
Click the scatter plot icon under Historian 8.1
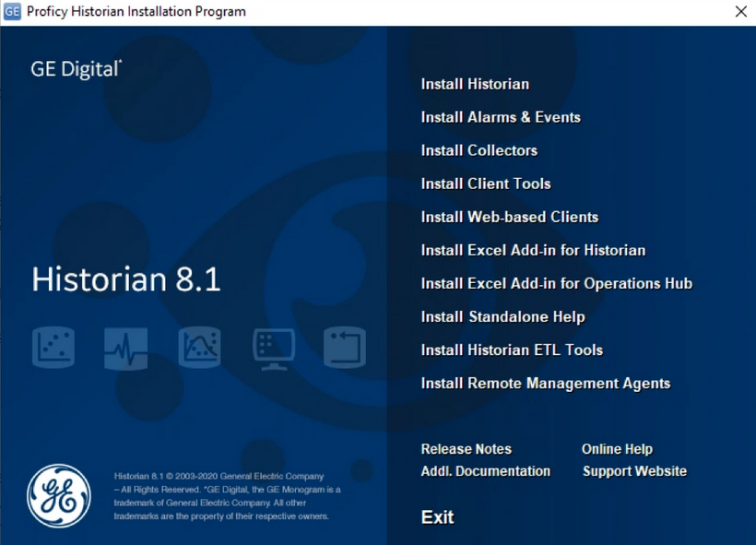point(53,349)
